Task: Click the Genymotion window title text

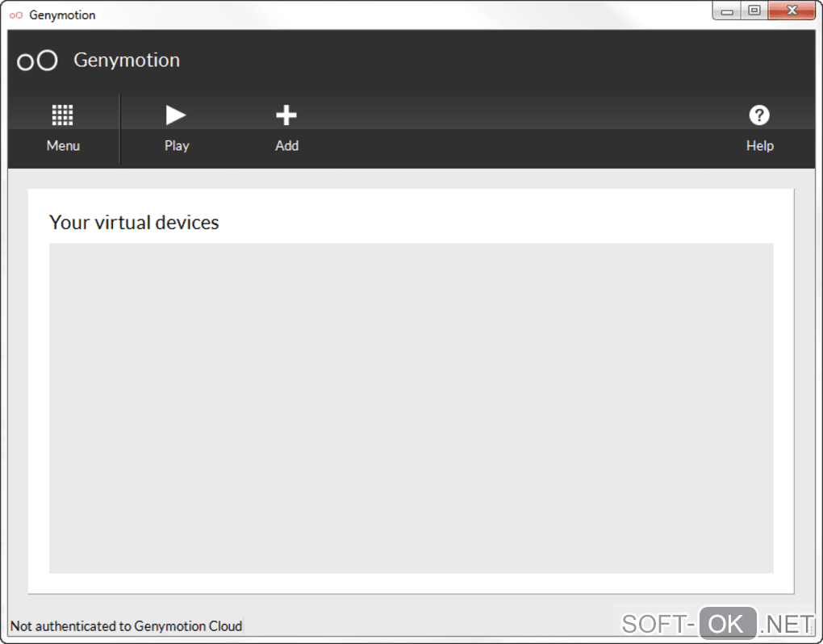Action: pyautogui.click(x=62, y=15)
